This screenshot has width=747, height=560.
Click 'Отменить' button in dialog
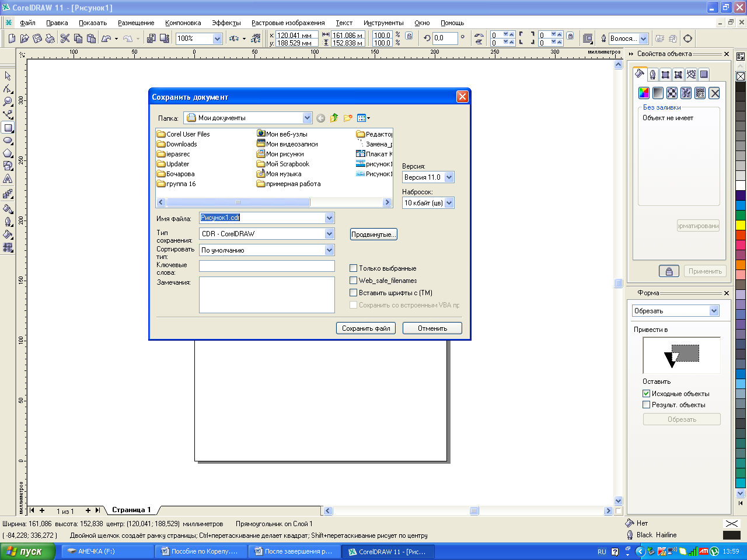pyautogui.click(x=432, y=328)
